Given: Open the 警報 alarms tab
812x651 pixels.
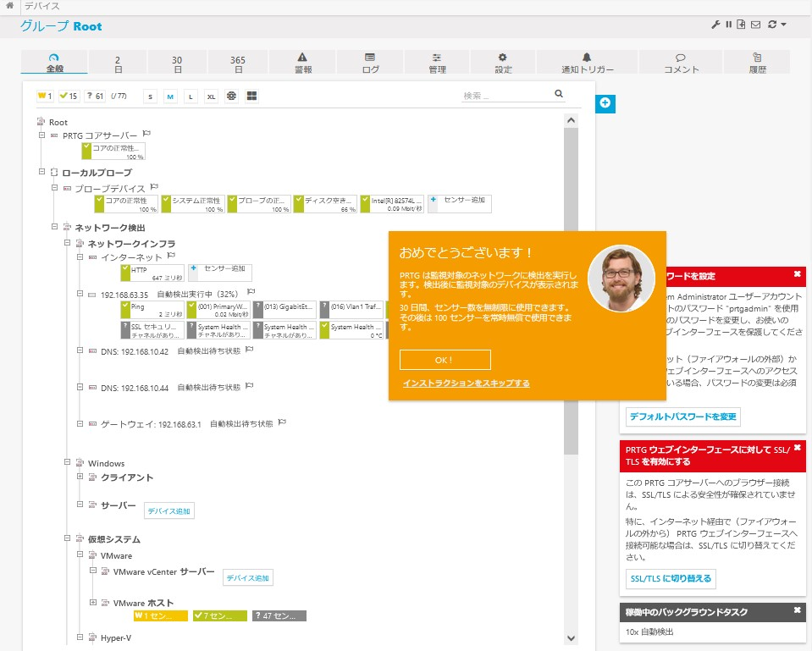Looking at the screenshot, I should click(303, 63).
